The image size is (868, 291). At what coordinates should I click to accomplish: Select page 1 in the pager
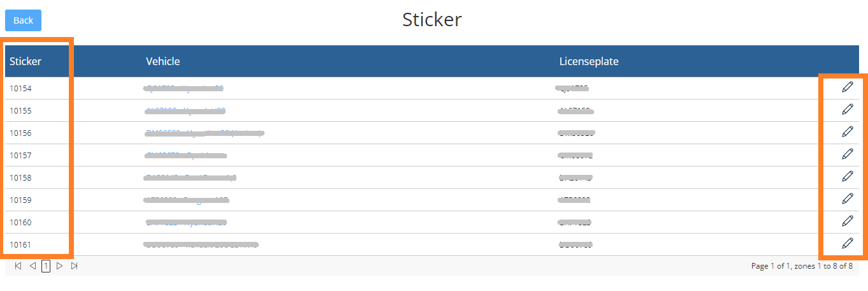click(46, 266)
